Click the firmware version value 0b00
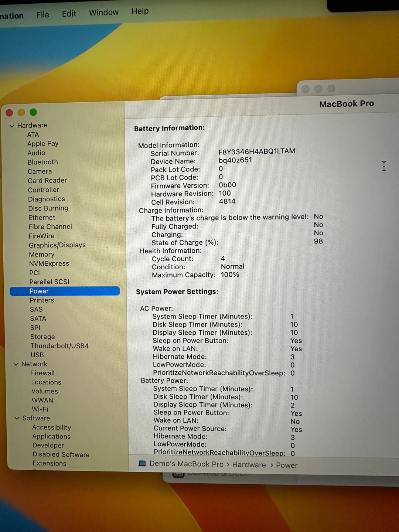Image resolution: width=399 pixels, height=532 pixels. (228, 185)
